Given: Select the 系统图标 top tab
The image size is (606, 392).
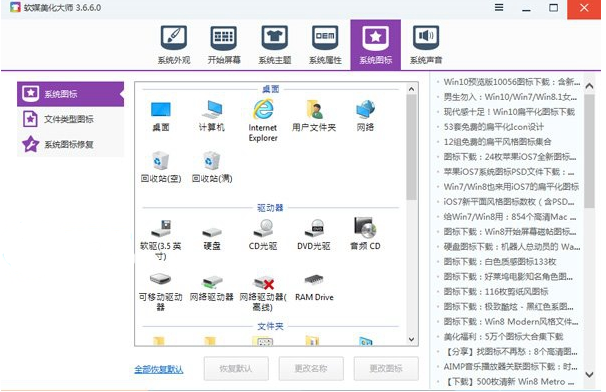Looking at the screenshot, I should tap(375, 45).
